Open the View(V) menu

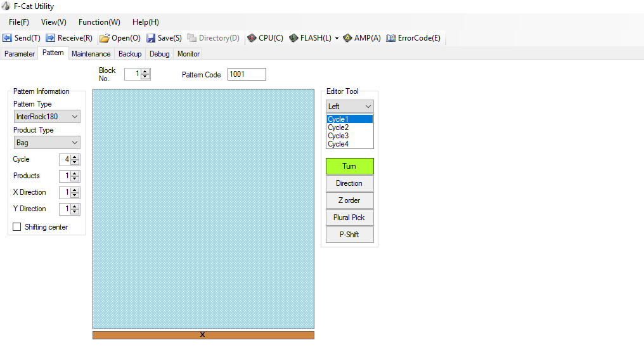[54, 22]
